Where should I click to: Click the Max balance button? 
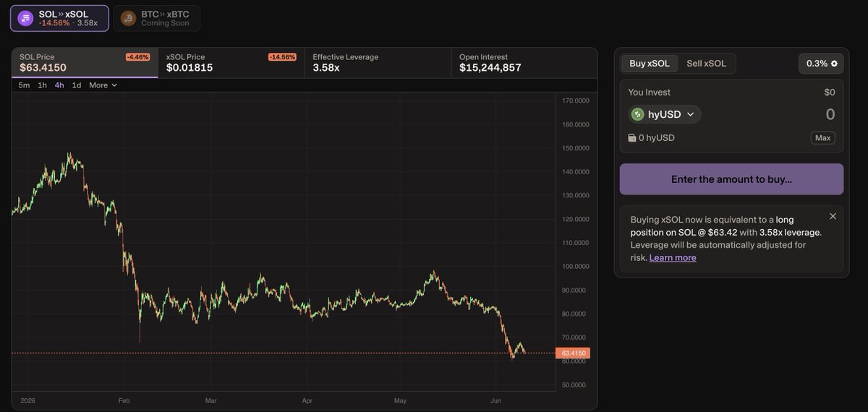tap(822, 137)
